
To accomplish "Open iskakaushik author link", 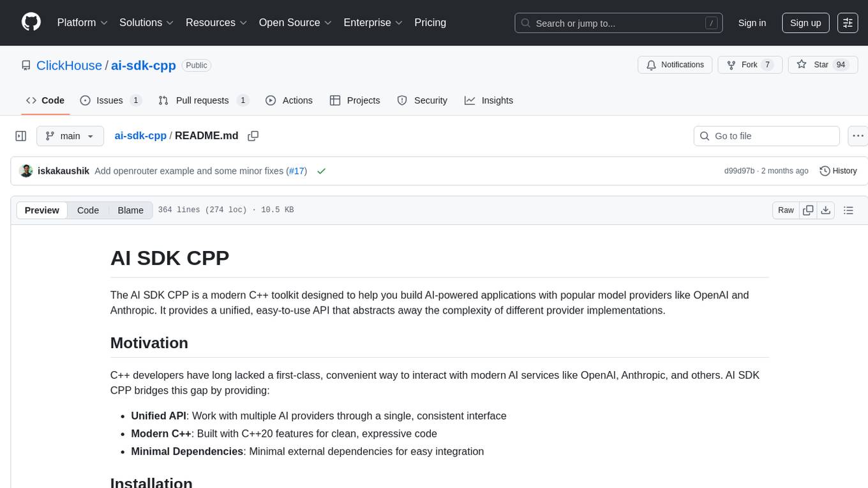I will tap(63, 171).
